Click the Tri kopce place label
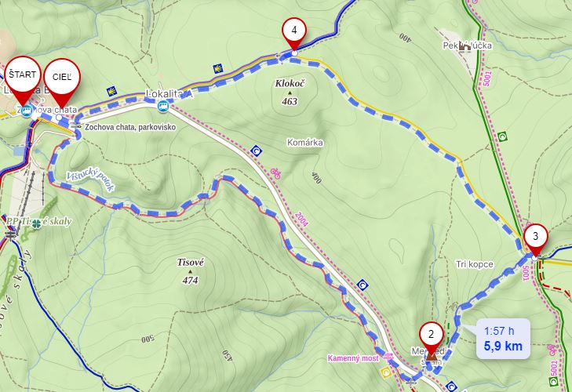572x392 pixels. [x=475, y=264]
